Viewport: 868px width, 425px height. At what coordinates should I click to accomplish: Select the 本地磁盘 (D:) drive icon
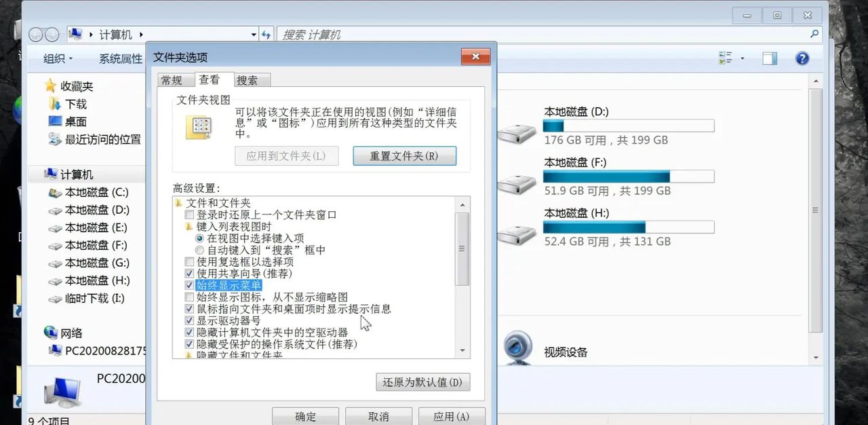click(517, 131)
